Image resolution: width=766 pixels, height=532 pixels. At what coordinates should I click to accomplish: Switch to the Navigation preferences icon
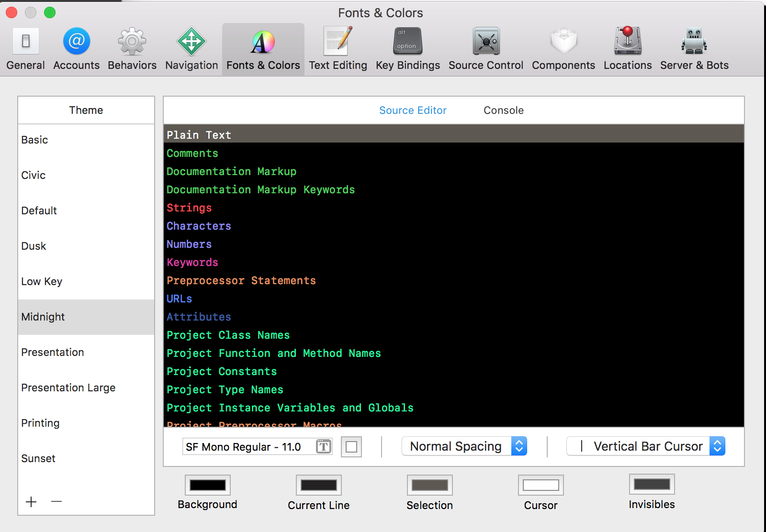pyautogui.click(x=191, y=48)
